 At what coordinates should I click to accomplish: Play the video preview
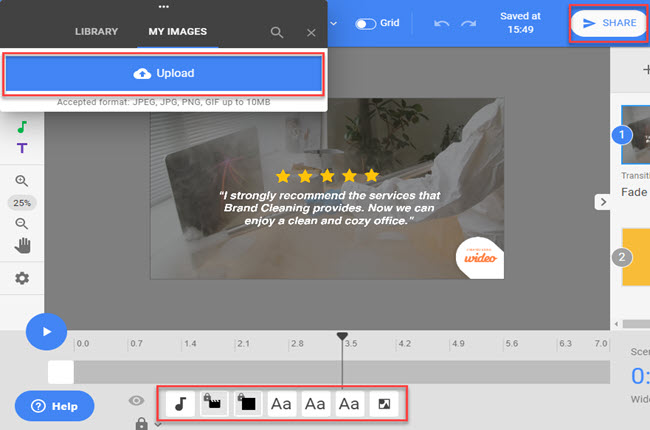[46, 332]
